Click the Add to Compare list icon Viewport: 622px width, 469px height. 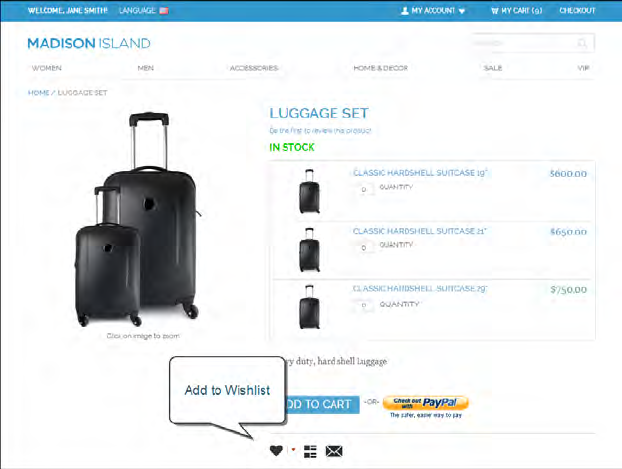point(310,451)
